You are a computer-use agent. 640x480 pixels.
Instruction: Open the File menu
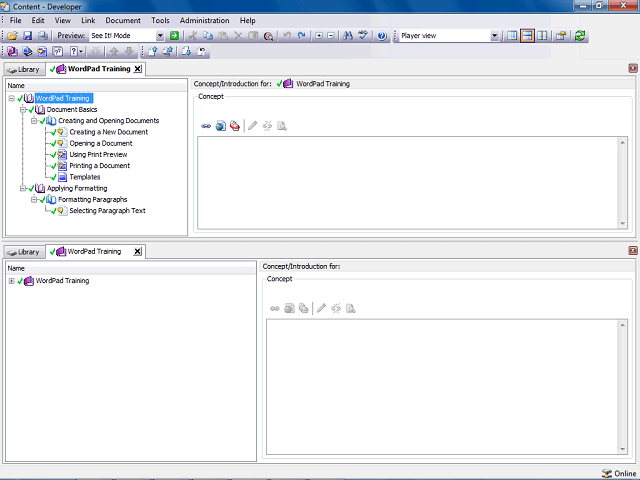(x=16, y=20)
